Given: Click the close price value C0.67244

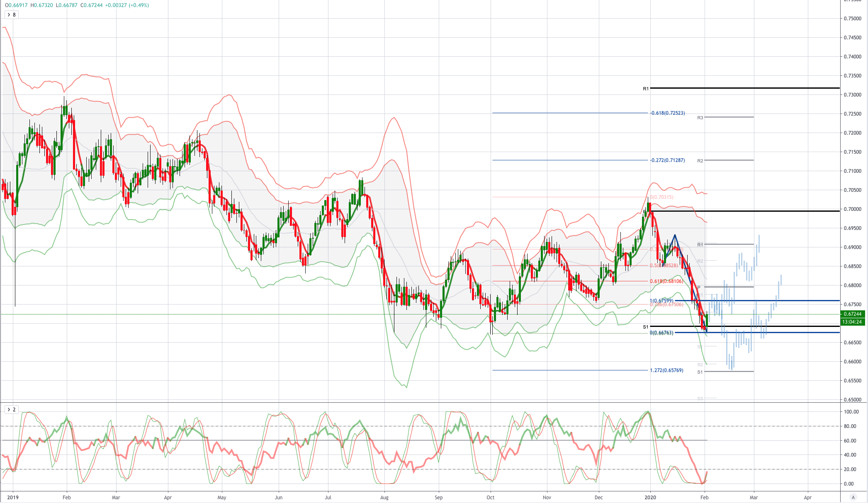Looking at the screenshot, I should coord(91,5).
